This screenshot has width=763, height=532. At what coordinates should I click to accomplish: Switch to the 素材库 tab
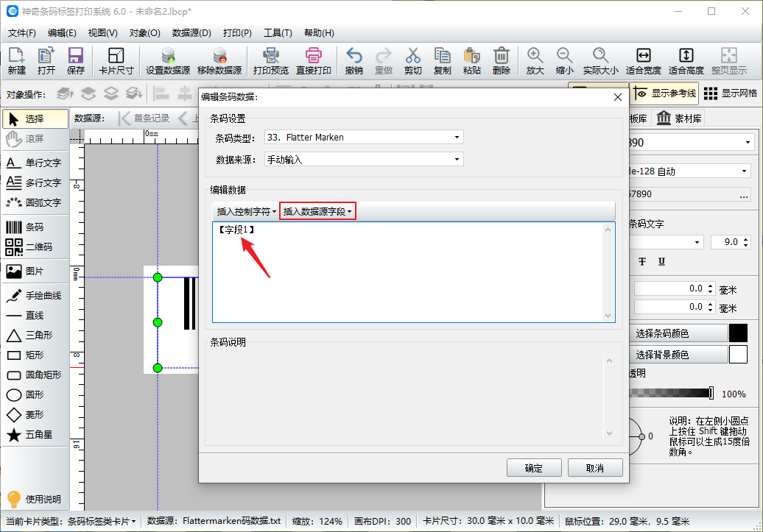pyautogui.click(x=679, y=118)
